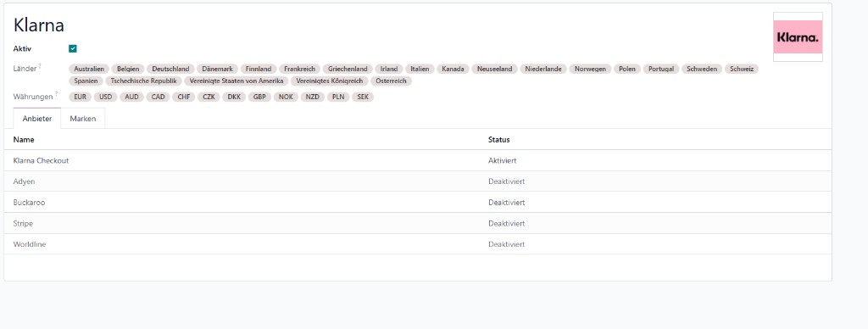
Task: Open the Stripe provider row
Action: (417, 223)
